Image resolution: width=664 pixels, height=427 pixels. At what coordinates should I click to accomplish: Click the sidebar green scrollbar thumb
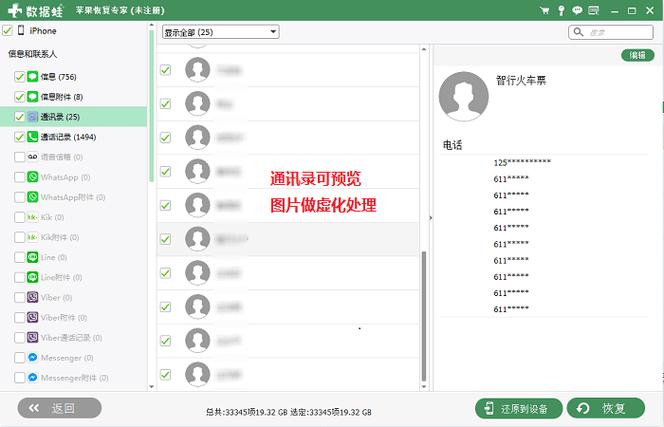click(152, 106)
